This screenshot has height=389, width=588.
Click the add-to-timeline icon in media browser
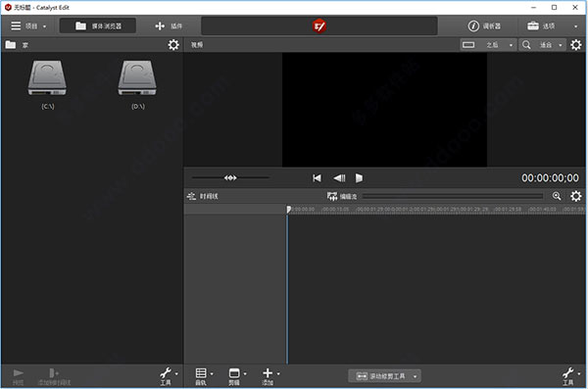54,373
